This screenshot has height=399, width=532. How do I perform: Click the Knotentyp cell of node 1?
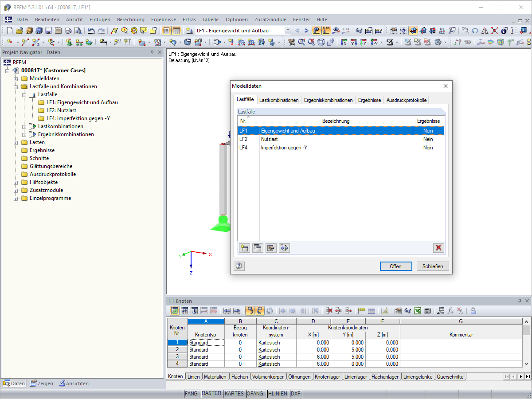(x=206, y=342)
